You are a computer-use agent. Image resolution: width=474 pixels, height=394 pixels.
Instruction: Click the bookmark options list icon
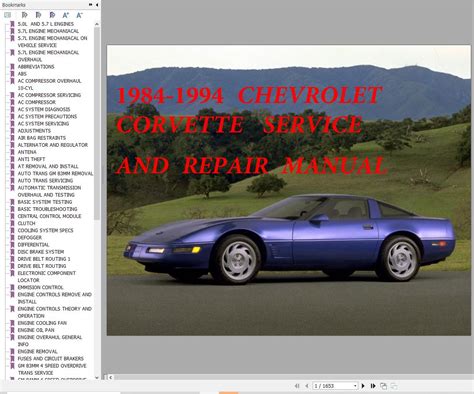[7, 15]
